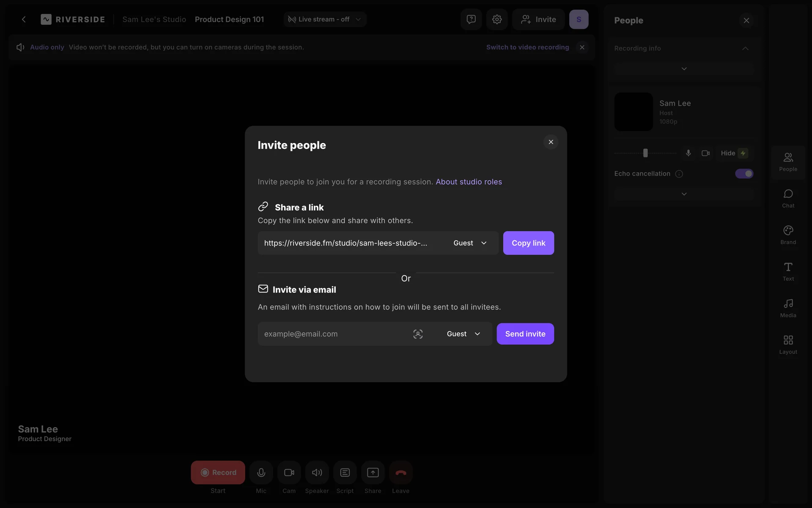Viewport: 812px width, 508px height.
Task: Open the Text overlay panel
Action: (788, 271)
